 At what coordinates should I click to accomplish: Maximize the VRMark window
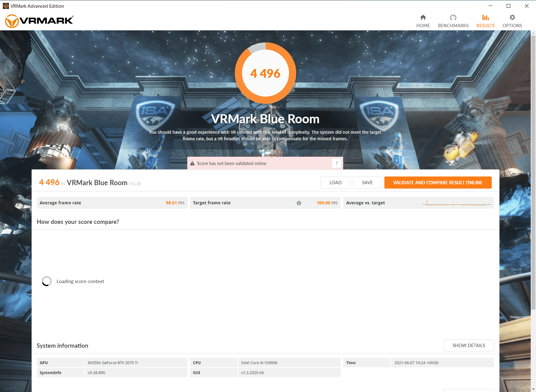508,6
